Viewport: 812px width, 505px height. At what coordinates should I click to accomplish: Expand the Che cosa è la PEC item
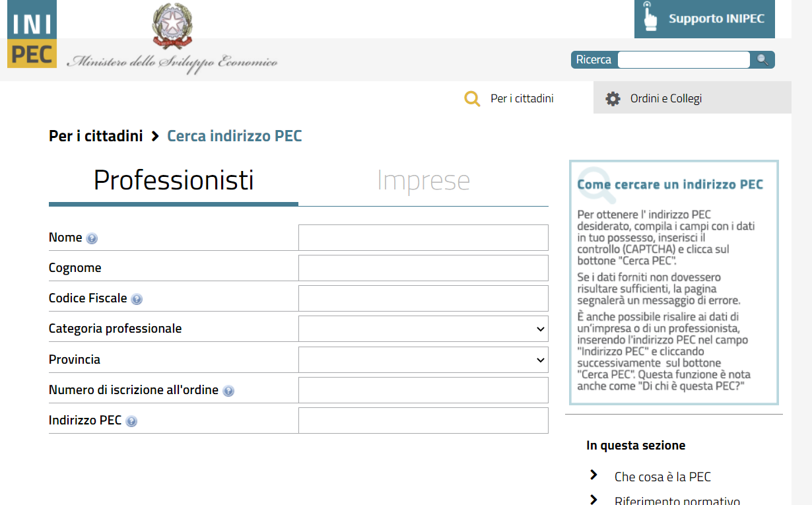pyautogui.click(x=662, y=477)
